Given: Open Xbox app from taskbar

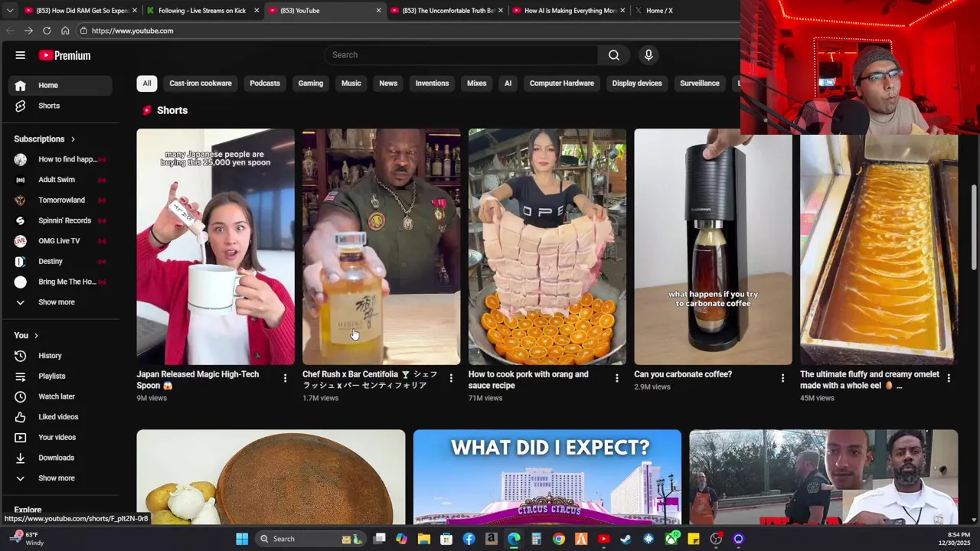Looking at the screenshot, I should [671, 539].
